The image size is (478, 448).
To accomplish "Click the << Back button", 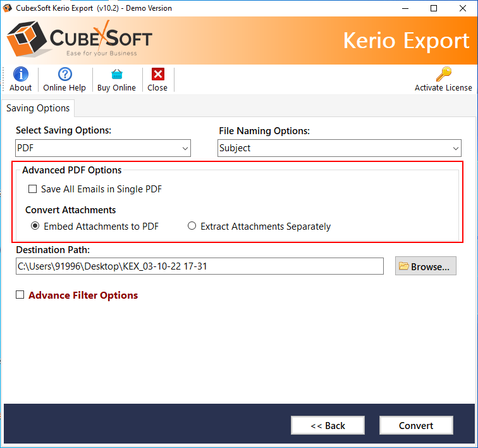I will 328,425.
